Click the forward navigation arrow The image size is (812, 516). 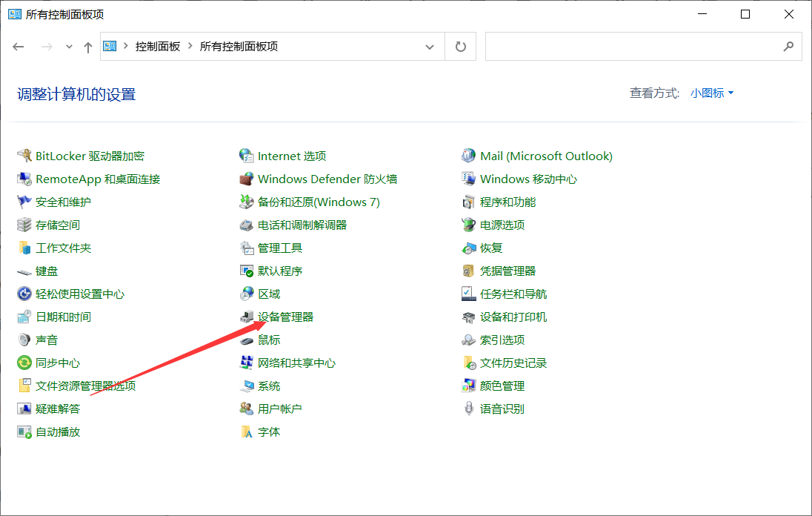[x=47, y=47]
